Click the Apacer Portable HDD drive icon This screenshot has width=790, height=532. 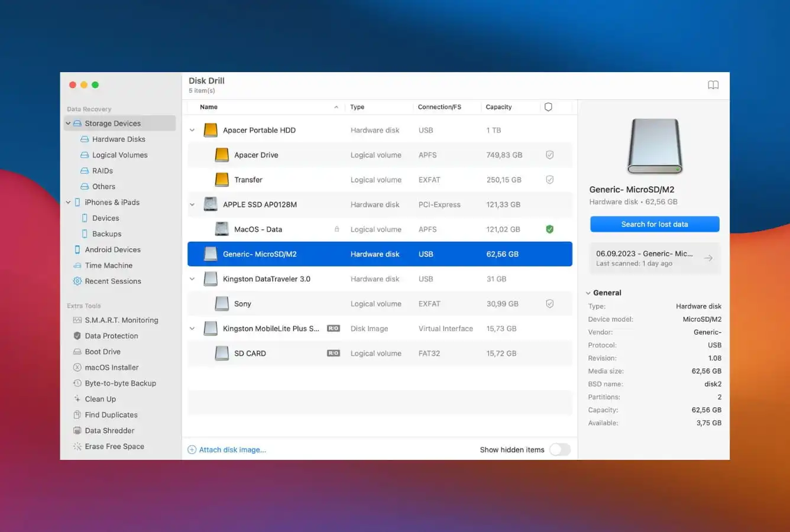point(211,130)
